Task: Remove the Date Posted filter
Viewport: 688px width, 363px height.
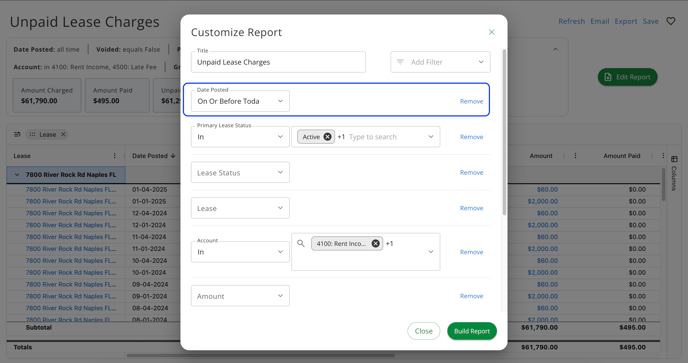Action: click(471, 101)
